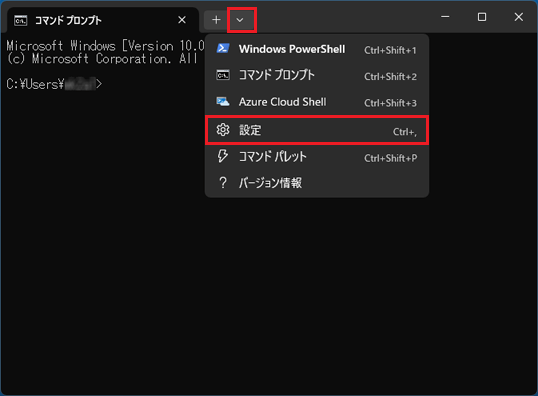Close the terminal window
Image resolution: width=538 pixels, height=396 pixels.
click(x=519, y=17)
